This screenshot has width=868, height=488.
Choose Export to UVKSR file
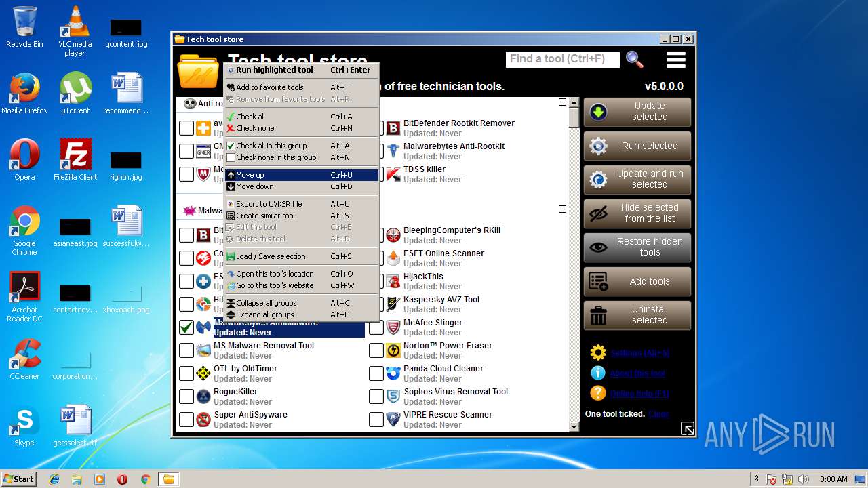(302, 204)
